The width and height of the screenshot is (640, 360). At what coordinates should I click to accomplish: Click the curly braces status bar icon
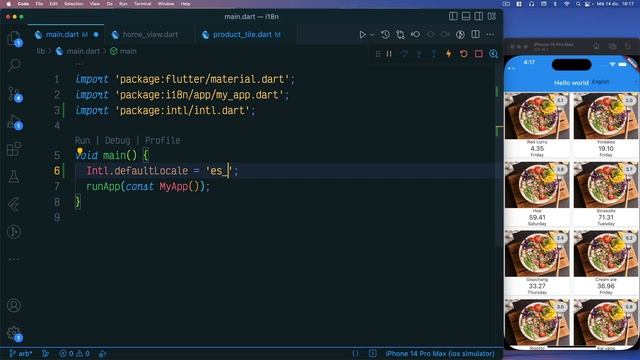(355, 353)
